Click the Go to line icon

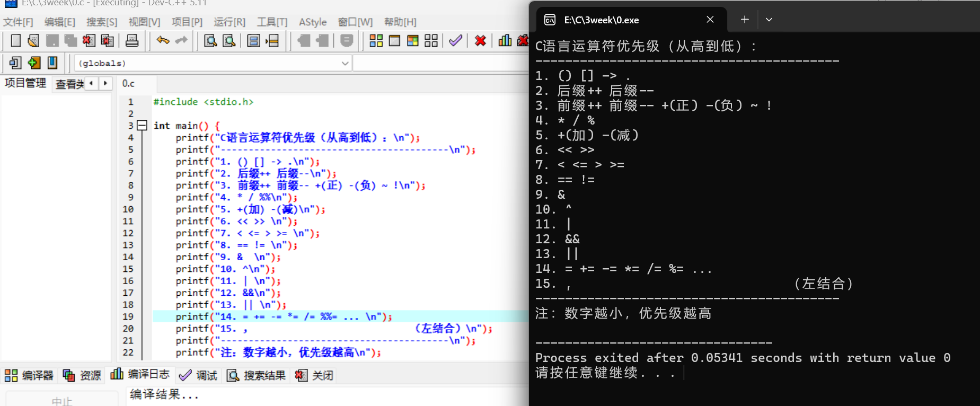tap(272, 41)
